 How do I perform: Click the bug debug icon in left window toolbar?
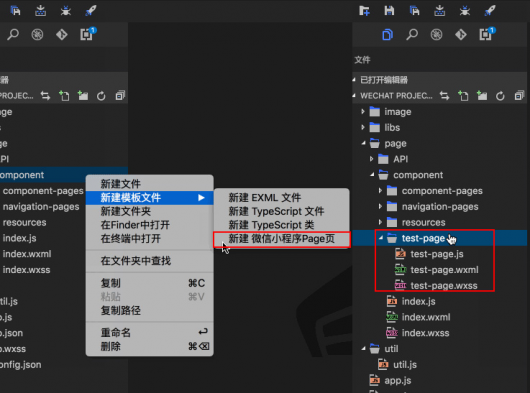click(66, 11)
